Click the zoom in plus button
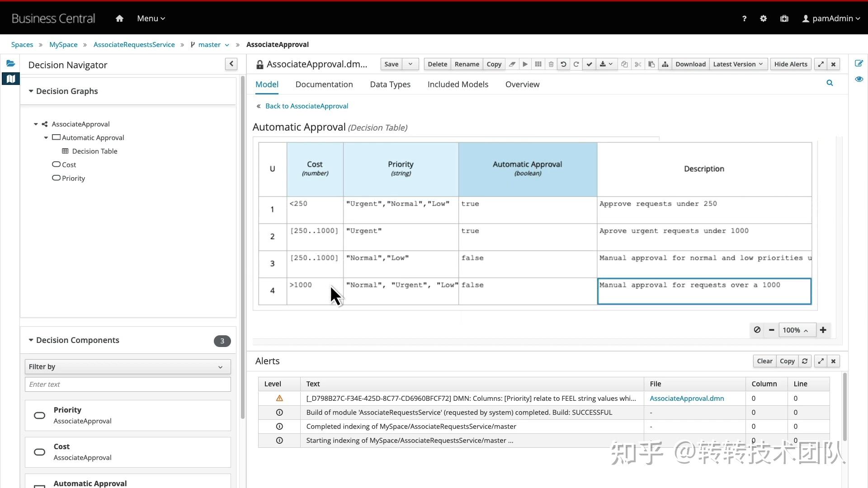 [x=823, y=330]
